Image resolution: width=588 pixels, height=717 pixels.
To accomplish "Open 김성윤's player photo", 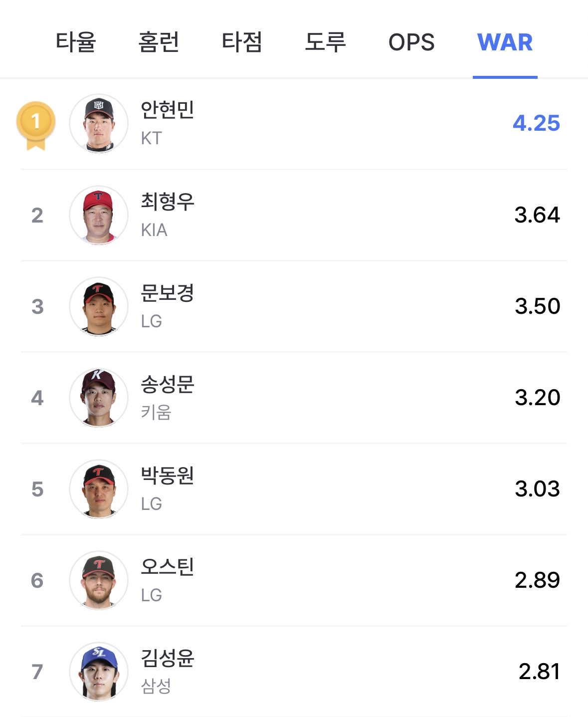I will 99,672.
